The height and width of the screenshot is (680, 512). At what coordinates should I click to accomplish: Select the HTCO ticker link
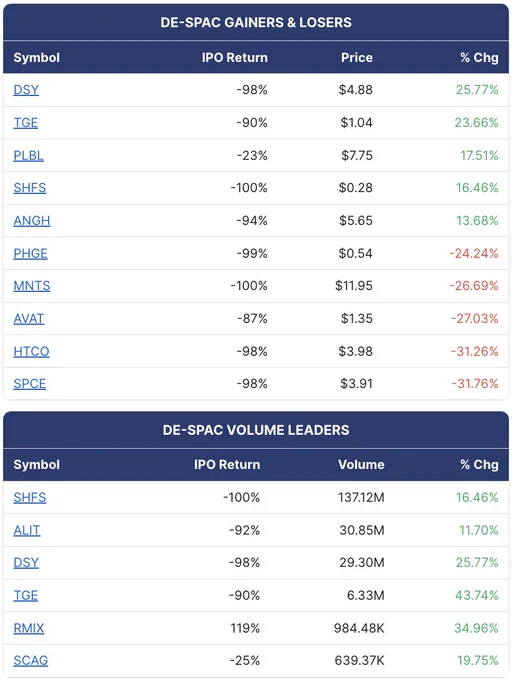click(31, 351)
